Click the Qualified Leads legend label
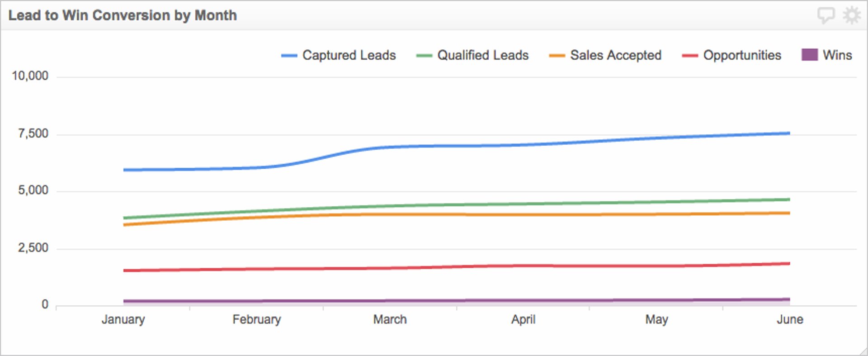This screenshot has width=868, height=356. pyautogui.click(x=482, y=55)
